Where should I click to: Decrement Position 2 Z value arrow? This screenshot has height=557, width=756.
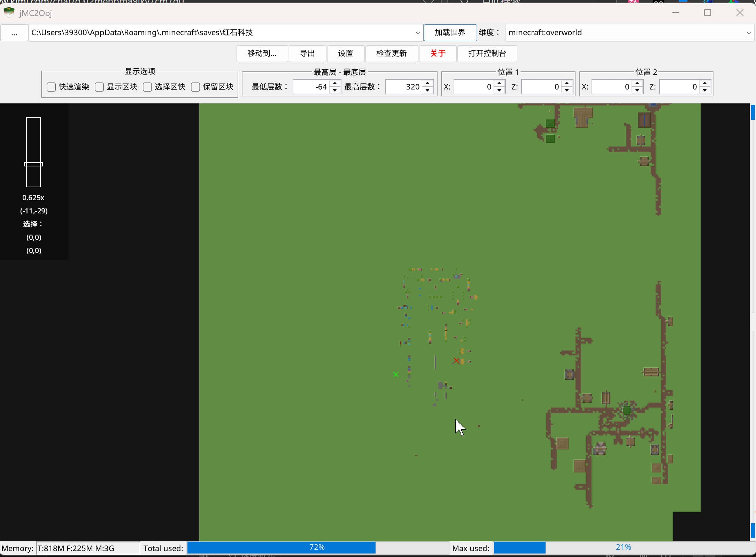click(705, 90)
